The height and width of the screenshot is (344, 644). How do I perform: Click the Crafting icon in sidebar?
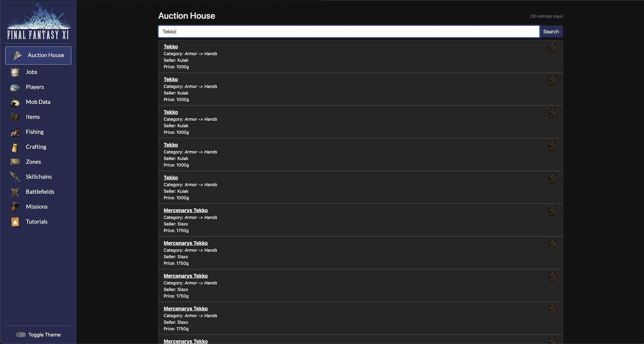15,147
